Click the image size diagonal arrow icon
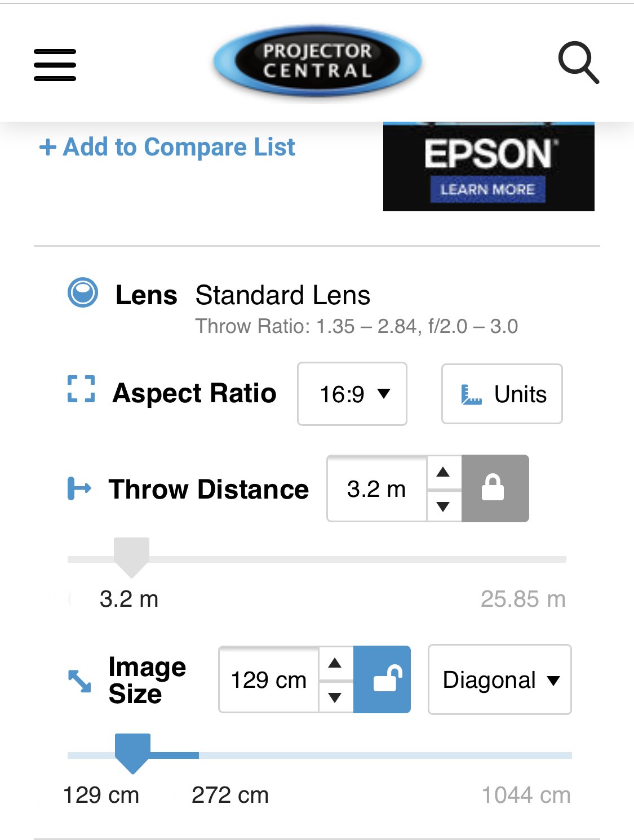Viewport: 634px width, 840px height. [79, 681]
